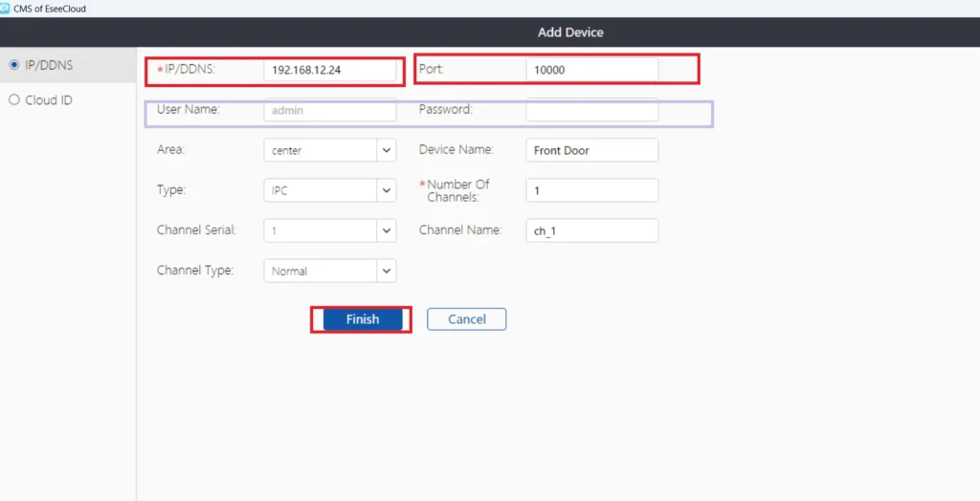980x501 pixels.
Task: Click the Device Name field with Front Door
Action: pyautogui.click(x=591, y=150)
